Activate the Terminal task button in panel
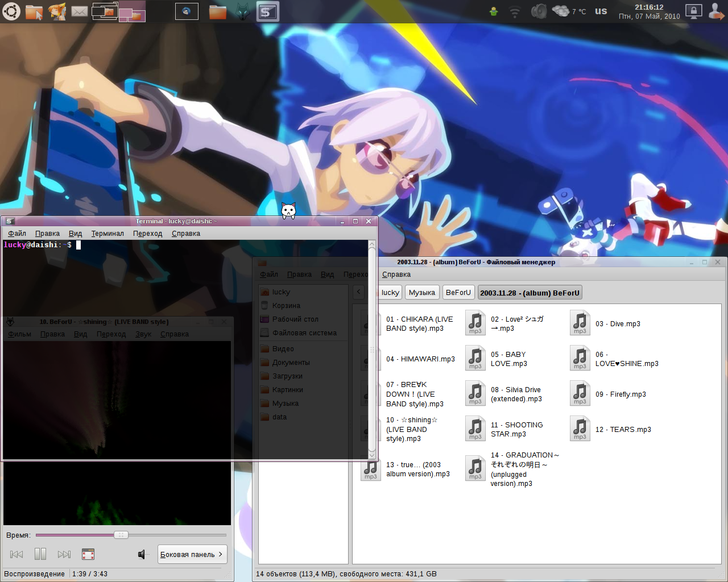728x582 pixels. 267,11
